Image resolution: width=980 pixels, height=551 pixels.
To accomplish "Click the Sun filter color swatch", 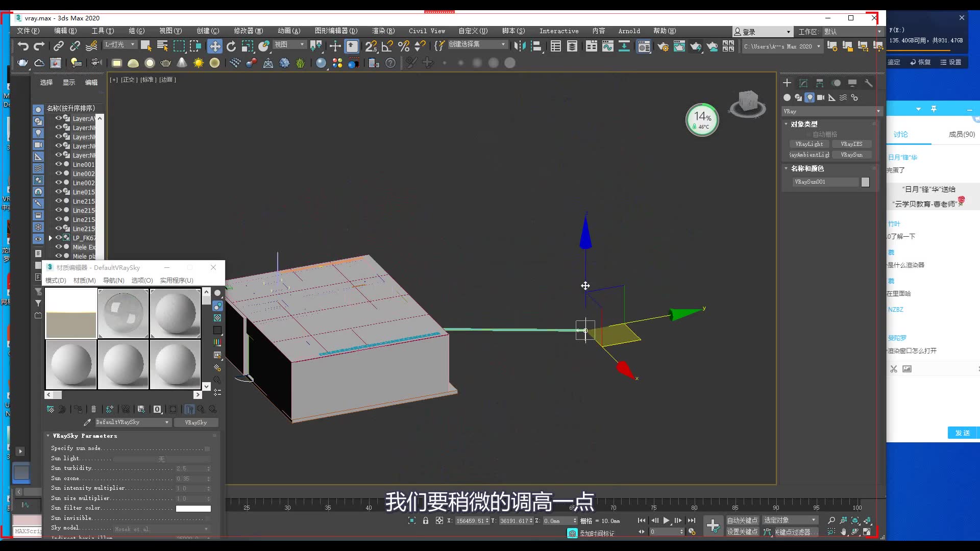I will (193, 508).
